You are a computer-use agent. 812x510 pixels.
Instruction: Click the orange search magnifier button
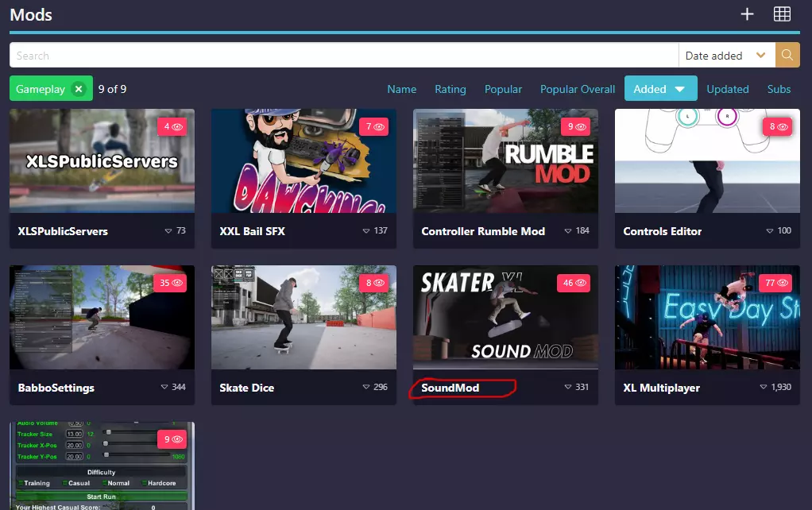(787, 55)
